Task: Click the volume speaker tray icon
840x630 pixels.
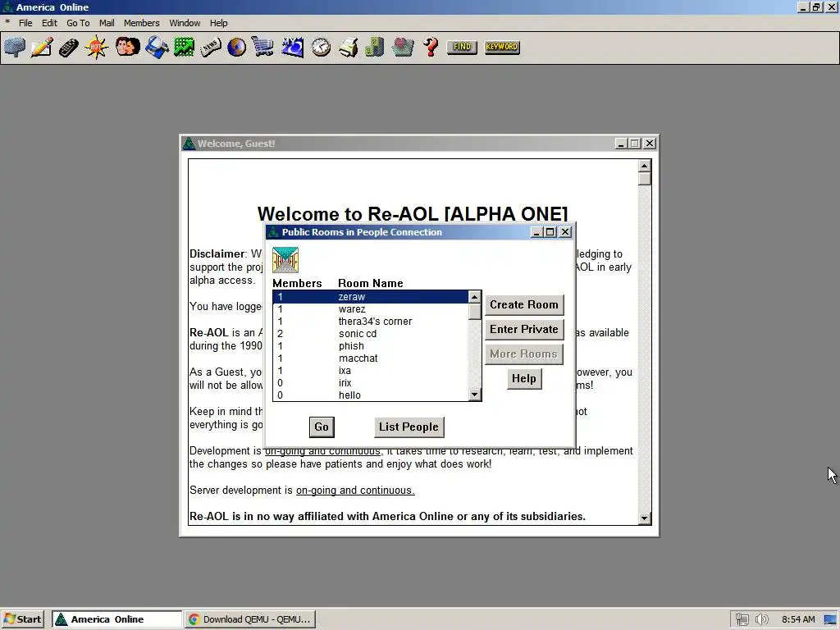Action: 761,619
